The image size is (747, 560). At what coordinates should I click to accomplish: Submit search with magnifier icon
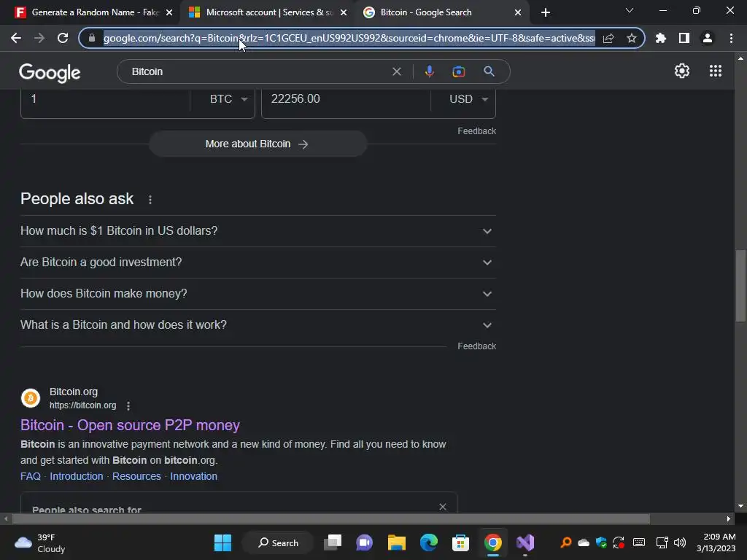point(489,71)
